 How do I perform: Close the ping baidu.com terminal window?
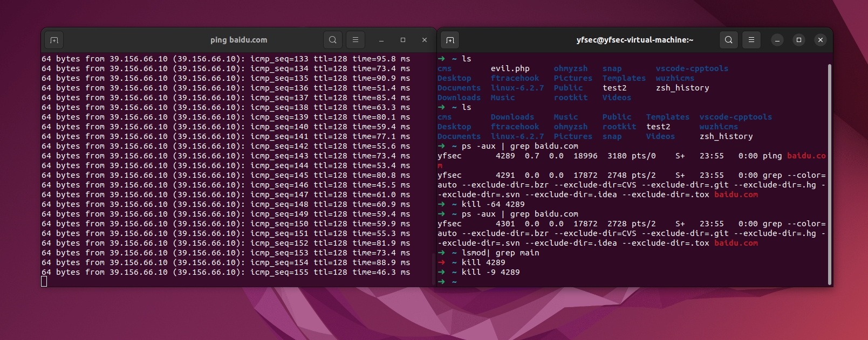[x=425, y=40]
